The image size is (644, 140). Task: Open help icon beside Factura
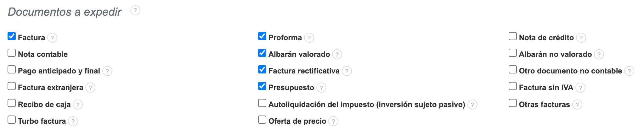[x=52, y=38]
